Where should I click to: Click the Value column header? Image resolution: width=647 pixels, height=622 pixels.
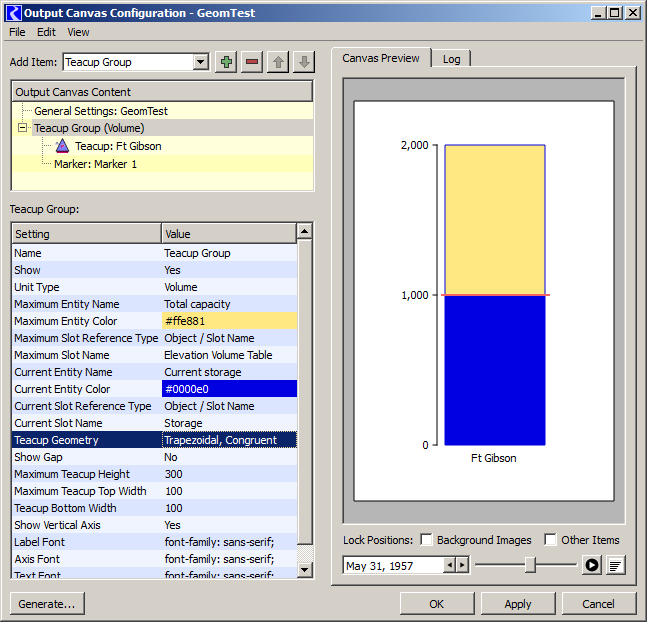(x=229, y=234)
